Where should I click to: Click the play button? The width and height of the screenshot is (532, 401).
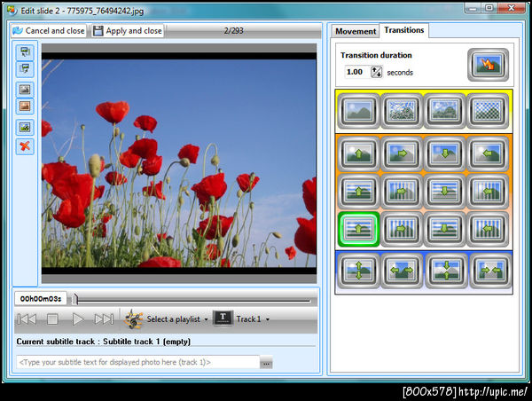[78, 319]
